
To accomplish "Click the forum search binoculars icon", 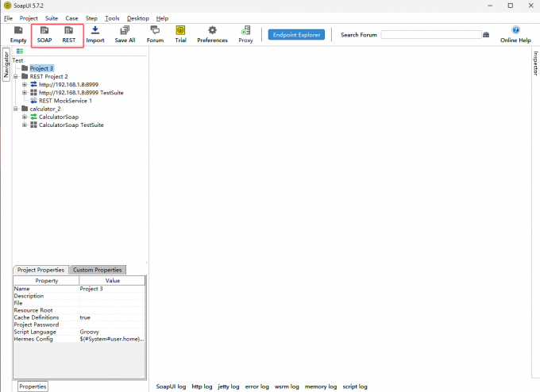I will pos(486,35).
